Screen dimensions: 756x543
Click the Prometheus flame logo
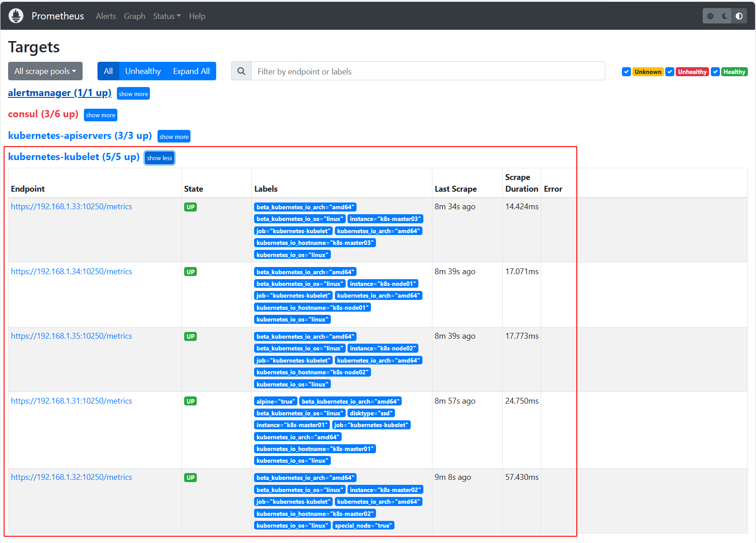coord(16,16)
